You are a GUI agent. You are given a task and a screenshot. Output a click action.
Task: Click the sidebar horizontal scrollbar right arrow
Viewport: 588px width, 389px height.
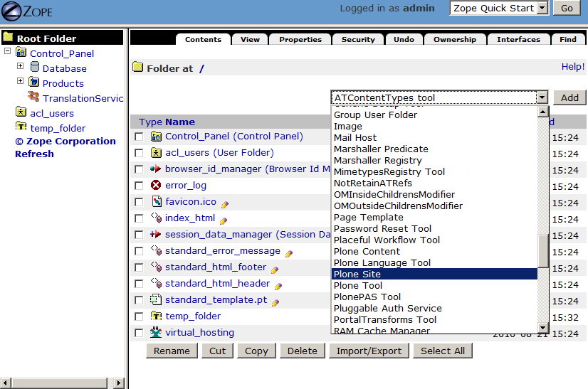point(118,383)
